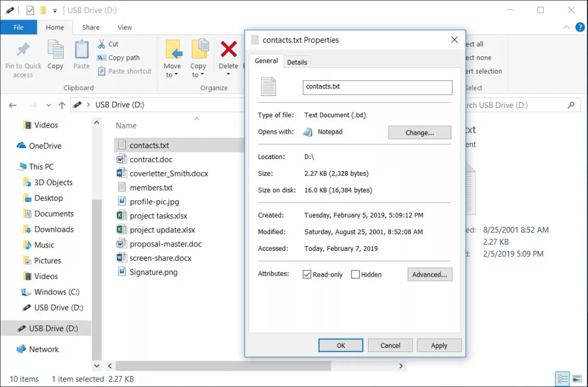
Task: Switch to large thumbnails view icon
Action: click(576, 379)
